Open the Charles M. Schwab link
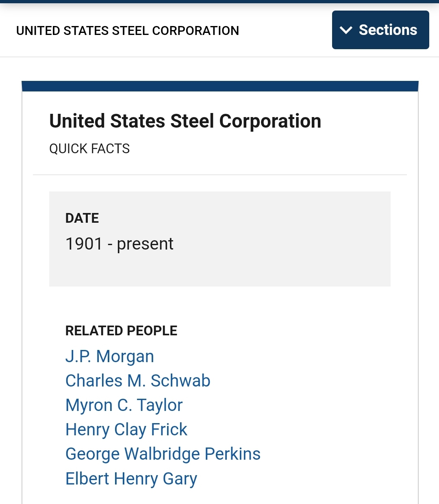 (x=138, y=381)
